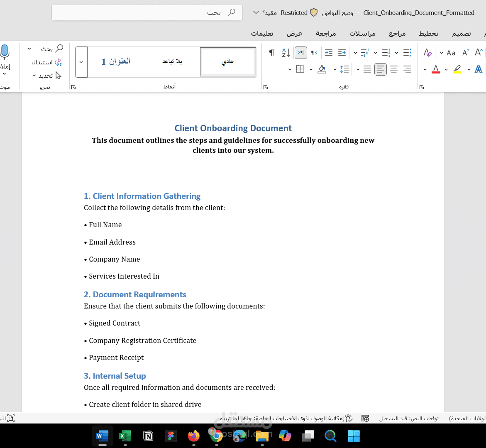Click the بحث search box in title bar
This screenshot has width=486, height=448.
coord(147,12)
